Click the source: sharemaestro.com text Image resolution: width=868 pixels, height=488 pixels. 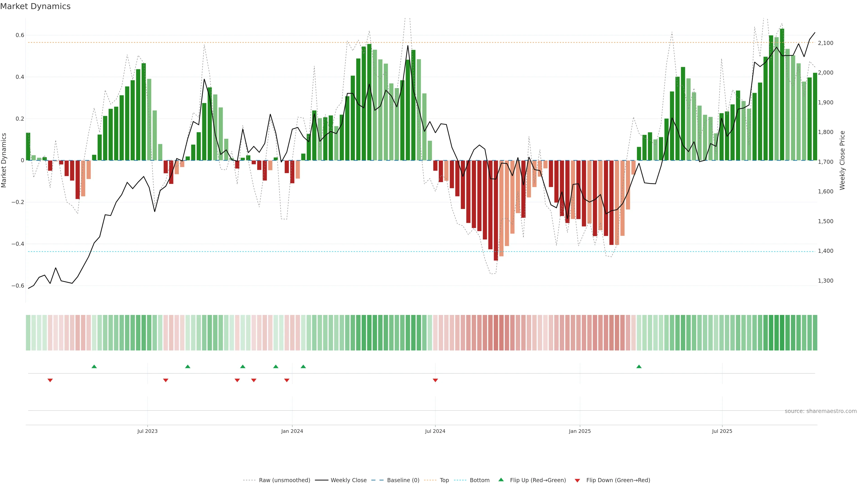821,411
